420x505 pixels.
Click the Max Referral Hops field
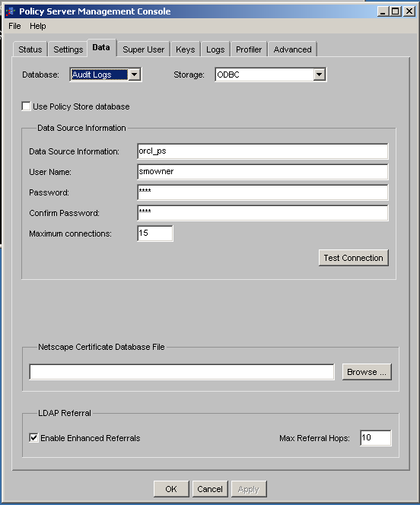(x=376, y=437)
